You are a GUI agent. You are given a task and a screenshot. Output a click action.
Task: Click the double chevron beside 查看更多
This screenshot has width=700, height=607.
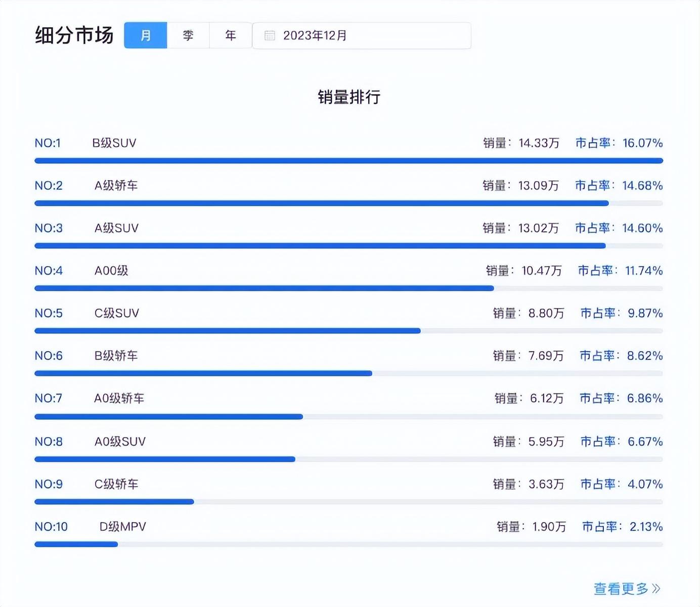(x=656, y=588)
